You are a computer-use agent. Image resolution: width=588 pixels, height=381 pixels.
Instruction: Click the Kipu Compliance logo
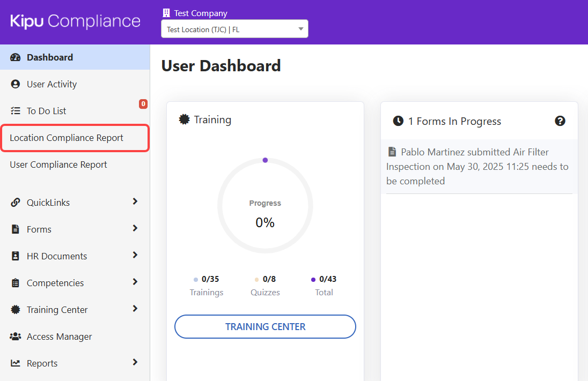(75, 21)
